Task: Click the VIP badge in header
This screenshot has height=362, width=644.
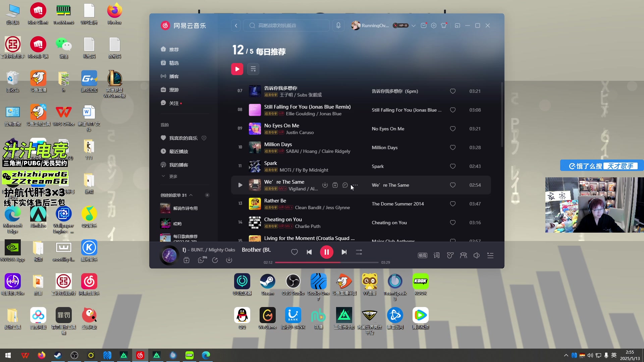Action: (400, 25)
